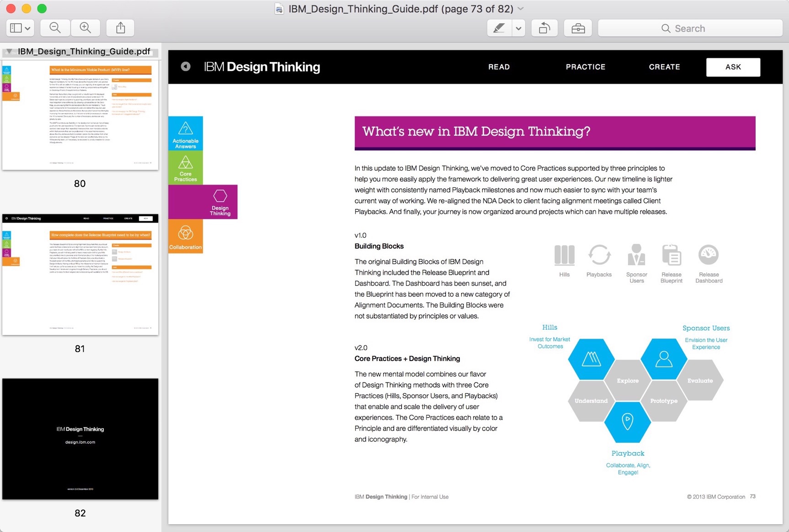Select the Design Thinking side tab
Viewport: 789px width, 532px height.
point(203,202)
